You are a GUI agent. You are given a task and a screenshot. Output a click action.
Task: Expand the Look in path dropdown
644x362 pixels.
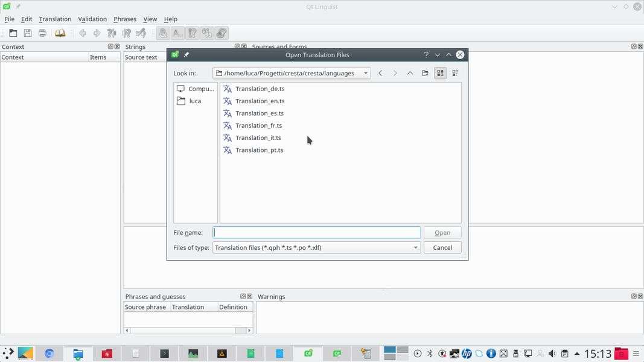coord(365,73)
